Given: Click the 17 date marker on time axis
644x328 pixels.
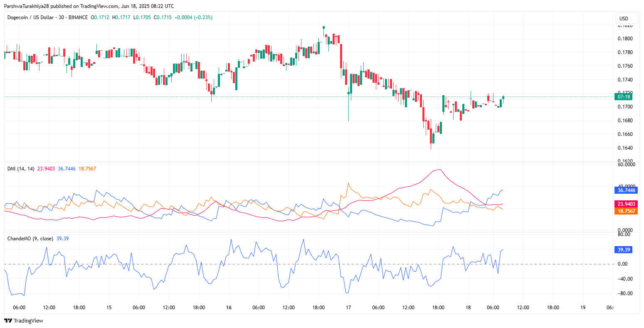Looking at the screenshot, I should (348, 308).
